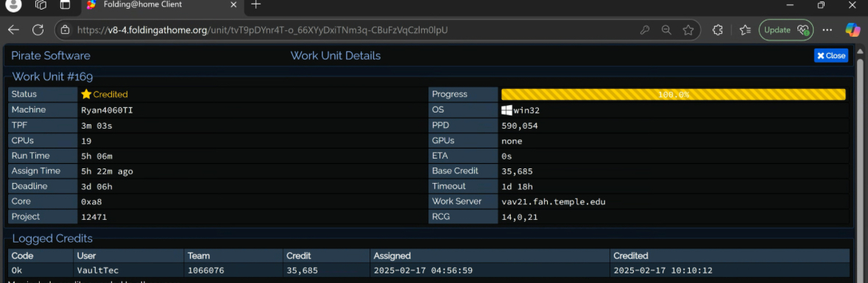Open a new browser tab
Viewport: 868px width, 283px height.
(x=255, y=4)
